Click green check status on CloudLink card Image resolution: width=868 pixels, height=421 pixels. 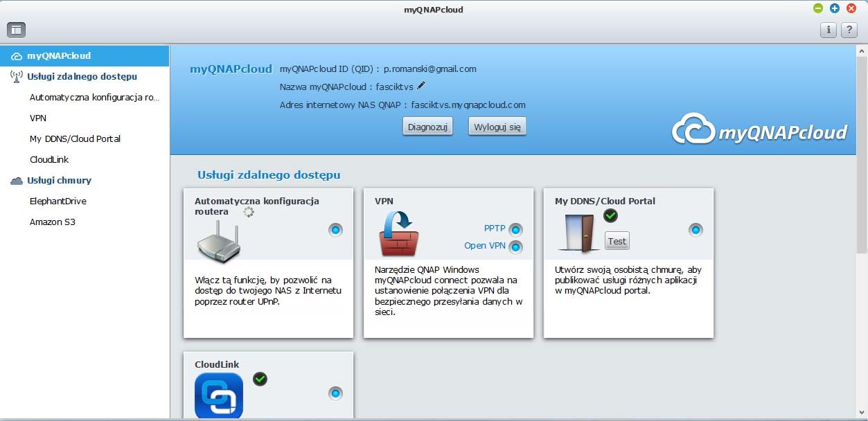pyautogui.click(x=260, y=379)
